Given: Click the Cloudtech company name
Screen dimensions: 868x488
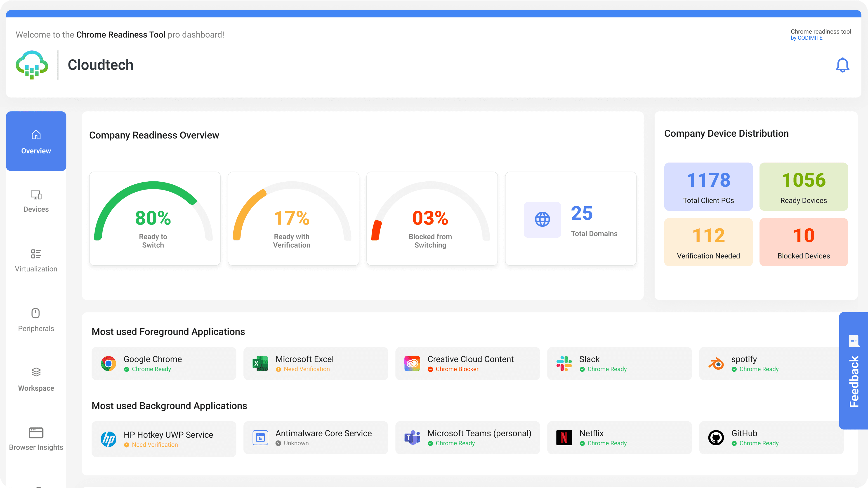Looking at the screenshot, I should click(x=100, y=65).
